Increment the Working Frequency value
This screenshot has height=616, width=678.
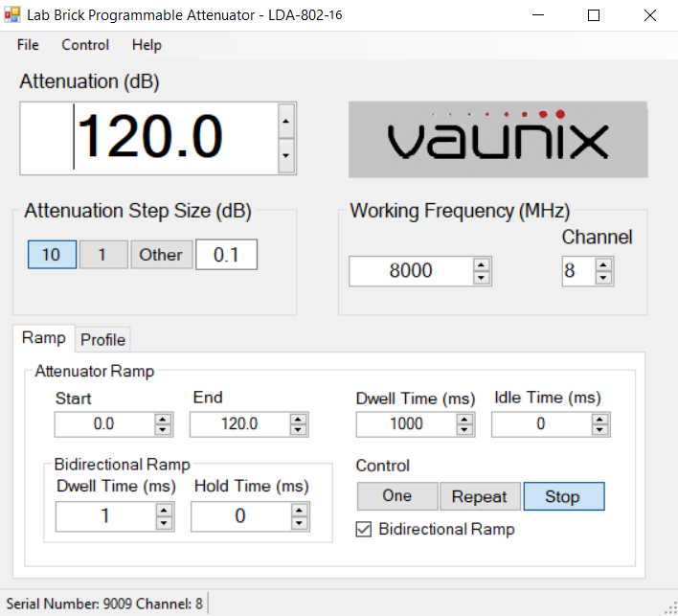tap(482, 265)
